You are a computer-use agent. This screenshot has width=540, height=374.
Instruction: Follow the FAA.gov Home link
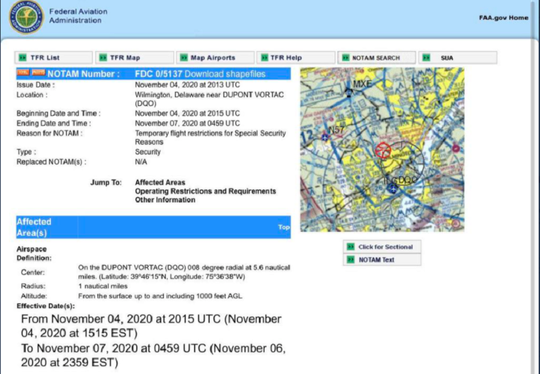coord(503,18)
